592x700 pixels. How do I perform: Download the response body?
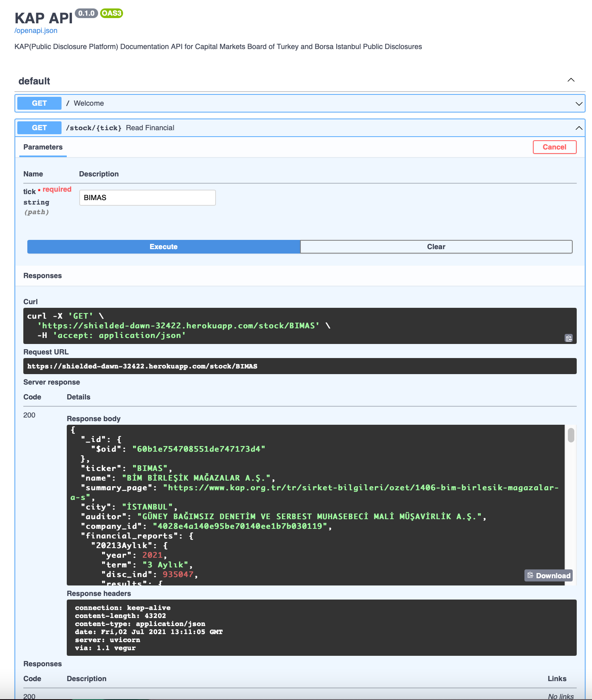(x=549, y=575)
